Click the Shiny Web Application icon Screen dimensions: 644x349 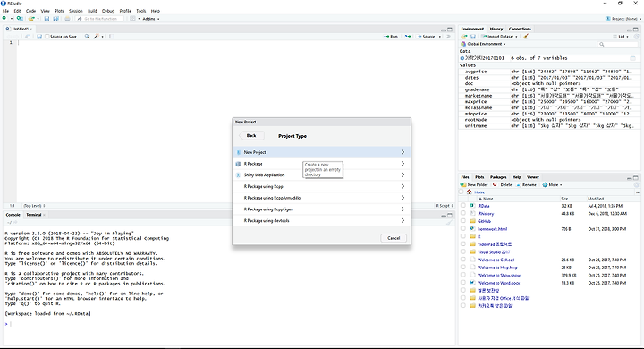(x=238, y=175)
